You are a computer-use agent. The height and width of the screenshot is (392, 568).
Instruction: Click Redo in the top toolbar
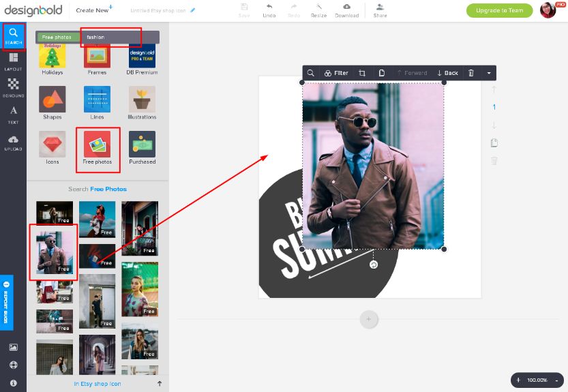click(x=294, y=10)
